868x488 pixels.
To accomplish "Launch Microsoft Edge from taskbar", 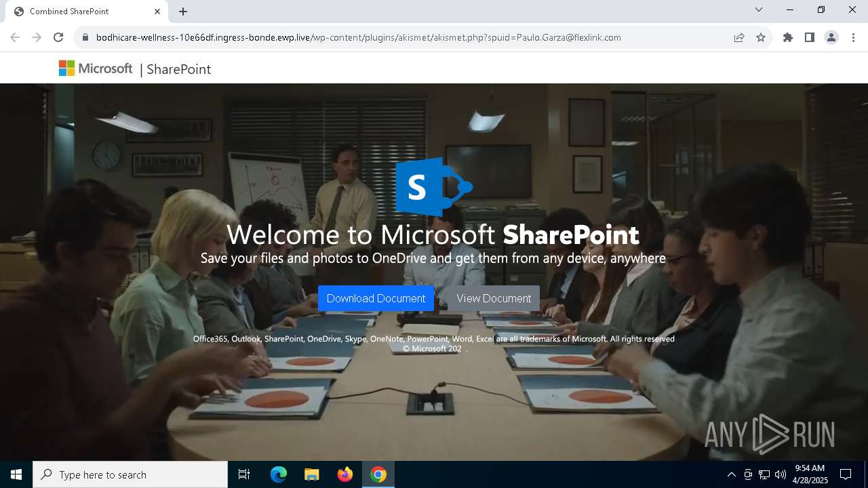I will [x=279, y=474].
